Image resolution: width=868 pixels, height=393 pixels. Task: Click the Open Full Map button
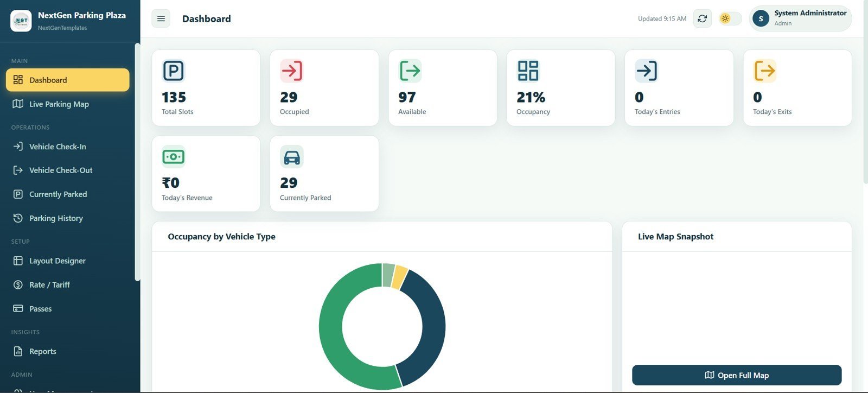[x=737, y=375]
